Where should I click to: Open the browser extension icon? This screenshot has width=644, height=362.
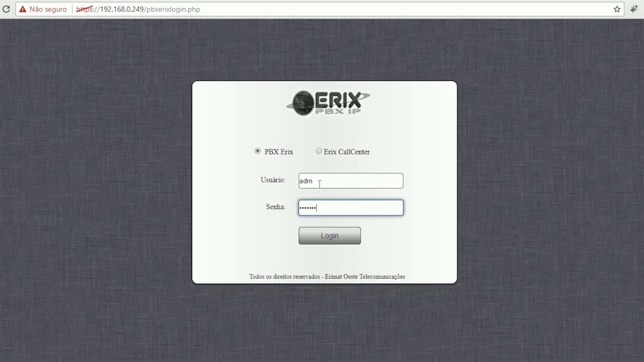click(634, 9)
